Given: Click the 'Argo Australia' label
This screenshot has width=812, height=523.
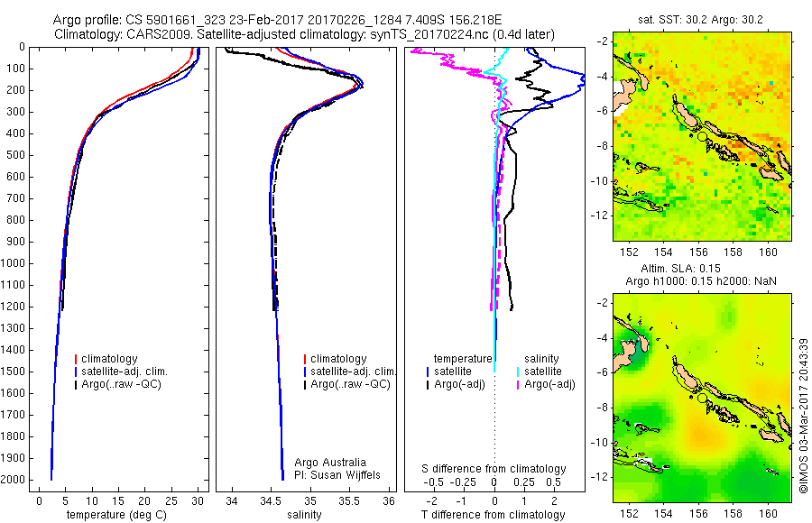Looking at the screenshot, I should pyautogui.click(x=330, y=463).
